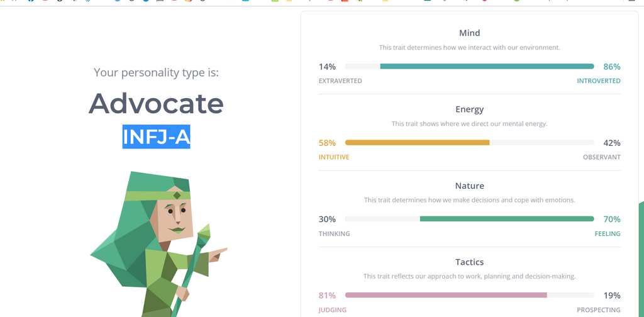
Task: Select the Nature trait section title
Action: 469,186
